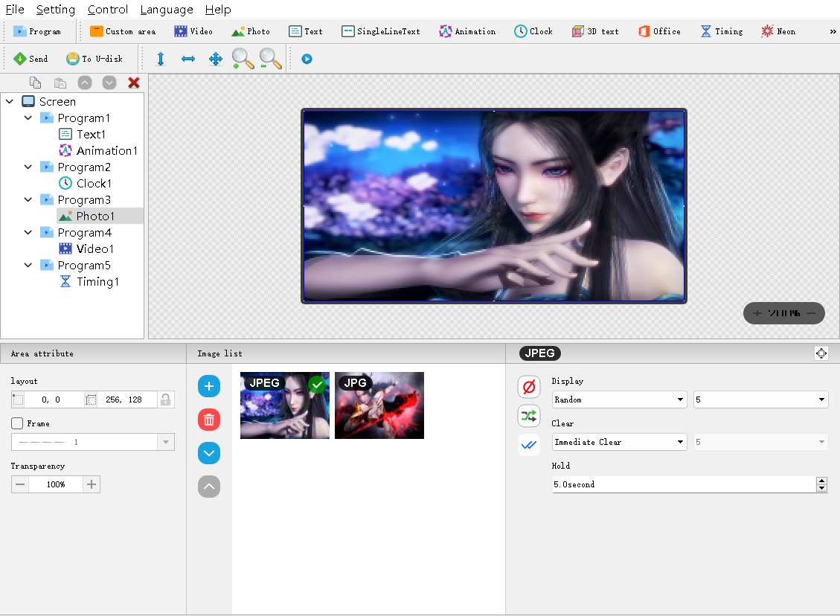Toggle the layout lock icon
The image size is (840, 616).
tap(165, 400)
